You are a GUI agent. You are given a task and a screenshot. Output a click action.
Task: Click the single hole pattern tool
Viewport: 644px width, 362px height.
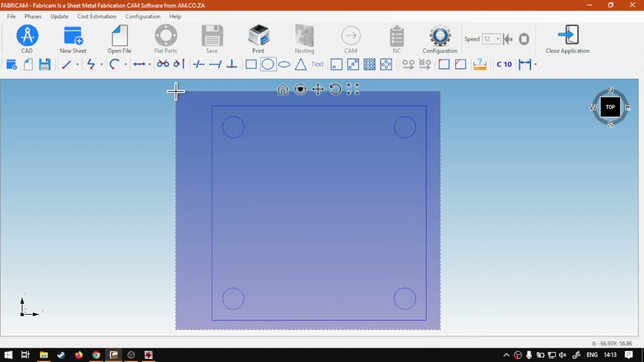pyautogui.click(x=337, y=64)
